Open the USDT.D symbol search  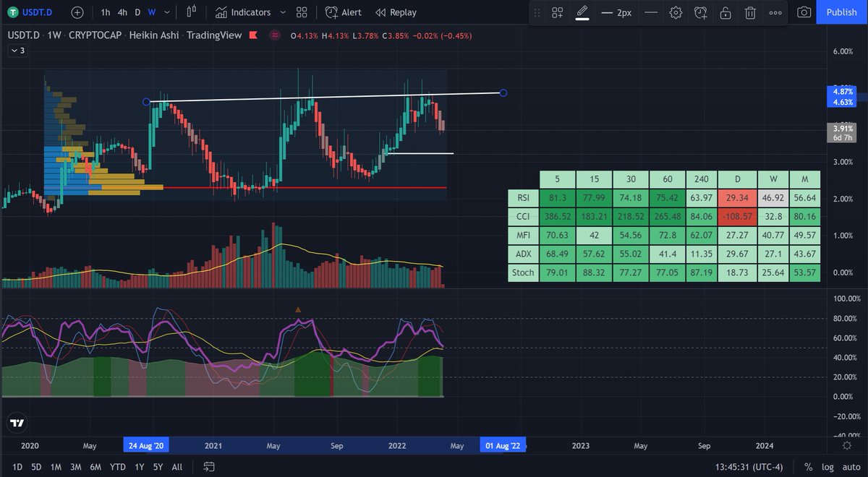(x=31, y=12)
